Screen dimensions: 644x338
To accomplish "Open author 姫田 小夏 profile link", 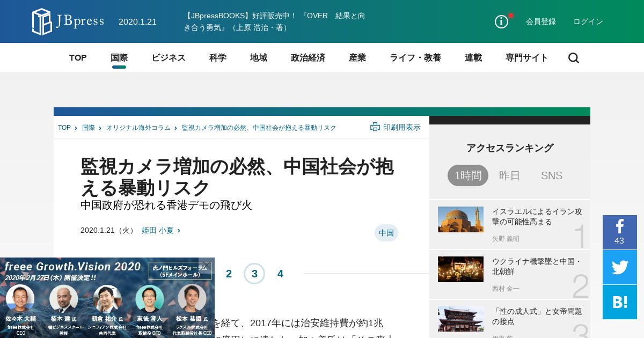I will point(158,230).
